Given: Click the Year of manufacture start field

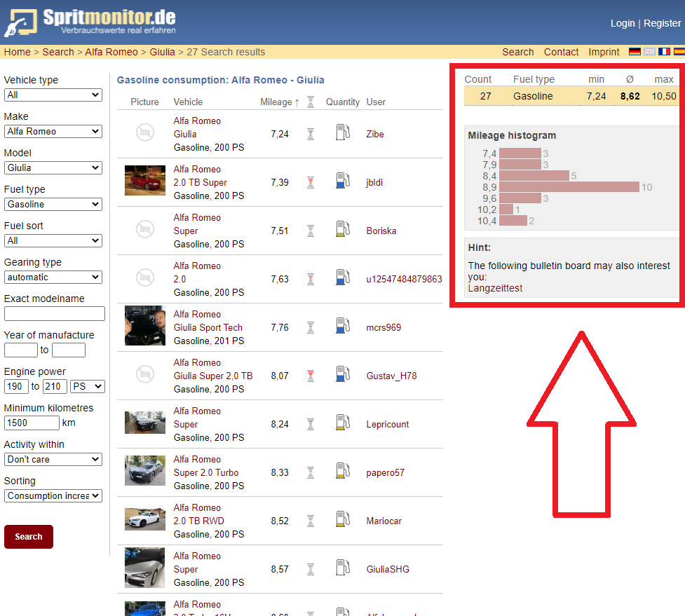Looking at the screenshot, I should pos(20,350).
